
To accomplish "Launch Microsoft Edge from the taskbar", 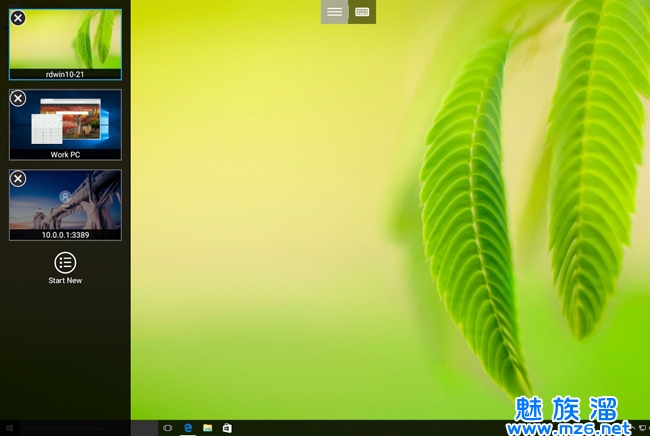I will pos(187,428).
